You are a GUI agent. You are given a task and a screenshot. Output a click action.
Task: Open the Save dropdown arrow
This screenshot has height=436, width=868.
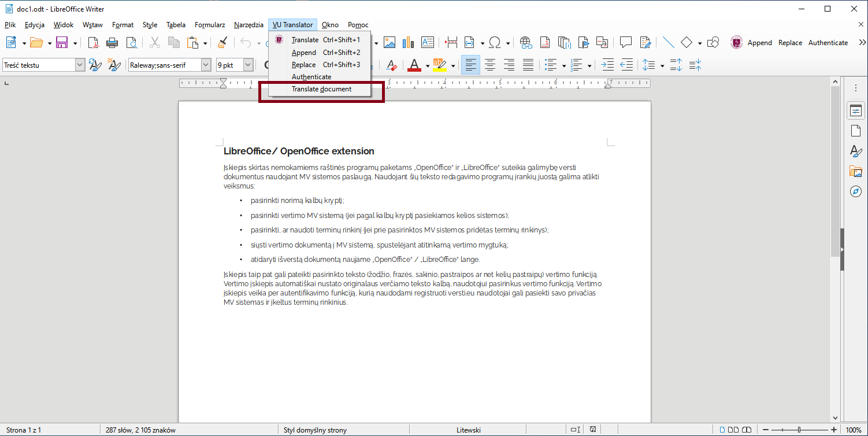click(x=75, y=43)
